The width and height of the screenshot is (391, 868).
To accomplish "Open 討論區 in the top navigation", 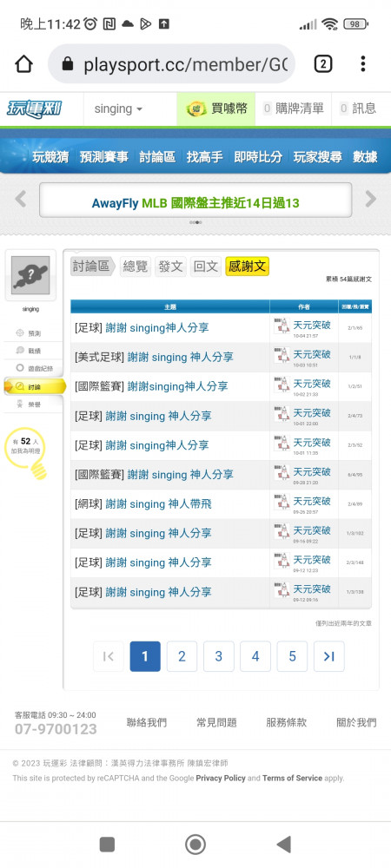I will [157, 157].
